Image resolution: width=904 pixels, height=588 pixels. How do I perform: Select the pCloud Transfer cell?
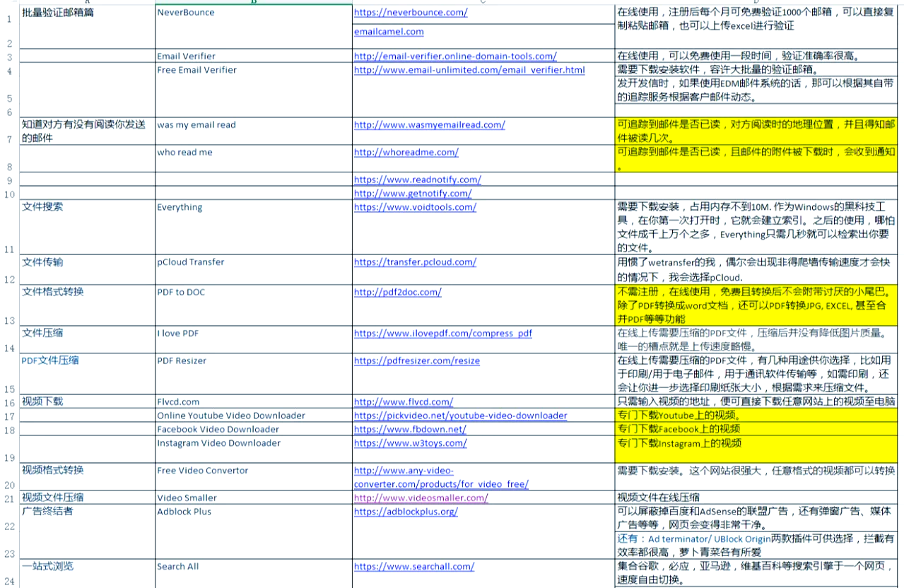tap(254, 270)
